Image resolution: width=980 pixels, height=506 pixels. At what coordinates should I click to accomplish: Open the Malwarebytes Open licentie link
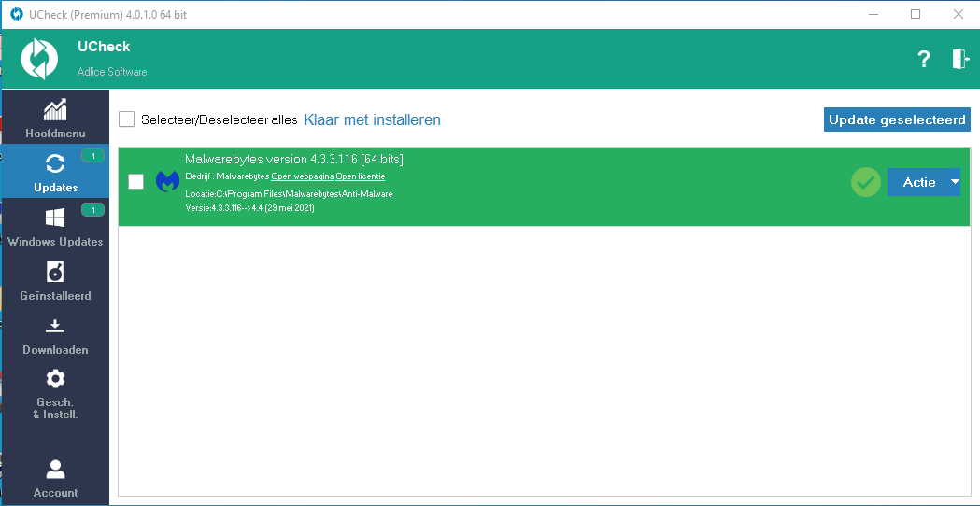(x=361, y=176)
